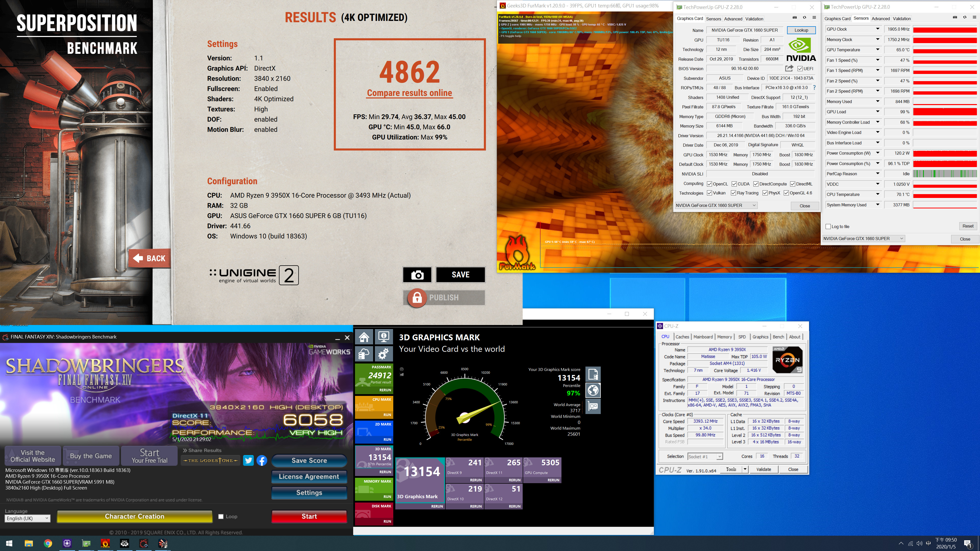Select PassMark video card comparison icon
Screen dimensions: 980x551
tap(593, 407)
